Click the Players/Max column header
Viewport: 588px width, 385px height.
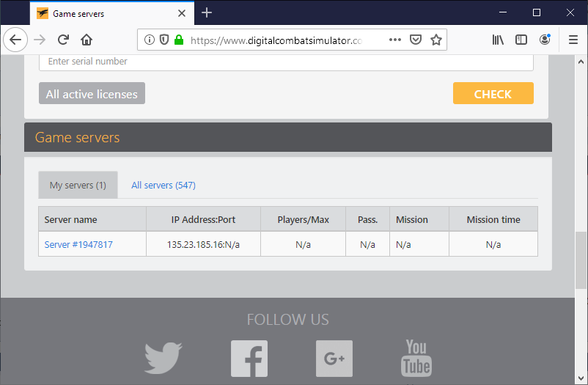click(303, 219)
